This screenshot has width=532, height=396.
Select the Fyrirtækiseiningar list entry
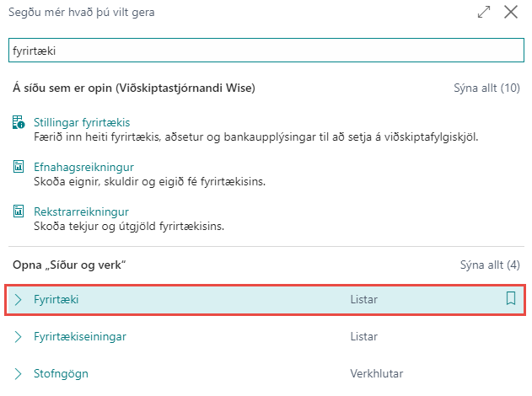point(80,337)
